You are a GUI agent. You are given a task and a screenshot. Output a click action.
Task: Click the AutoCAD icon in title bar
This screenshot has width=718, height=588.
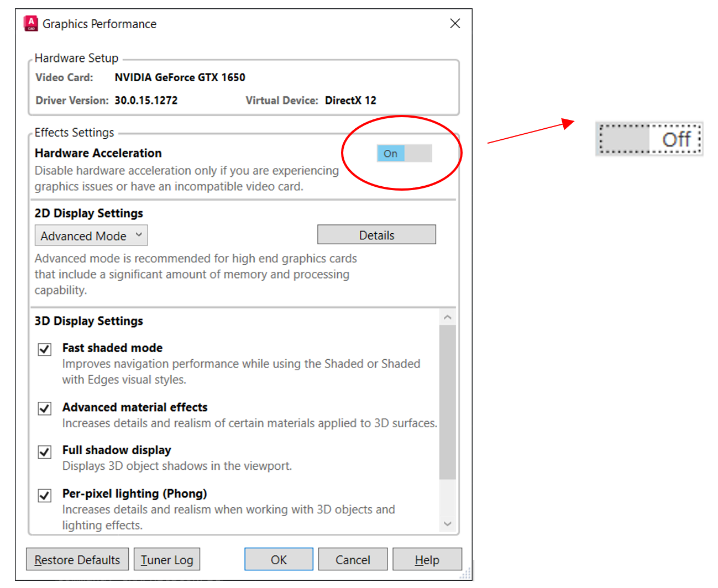click(31, 23)
